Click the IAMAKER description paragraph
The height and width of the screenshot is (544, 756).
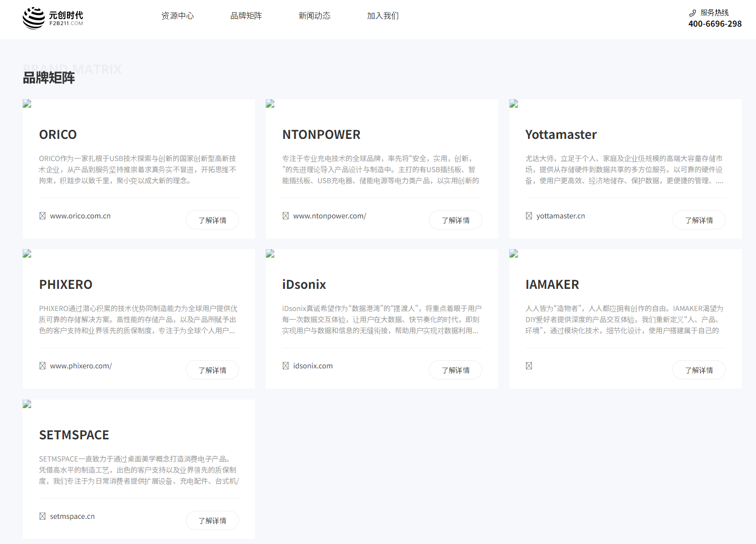(625, 320)
